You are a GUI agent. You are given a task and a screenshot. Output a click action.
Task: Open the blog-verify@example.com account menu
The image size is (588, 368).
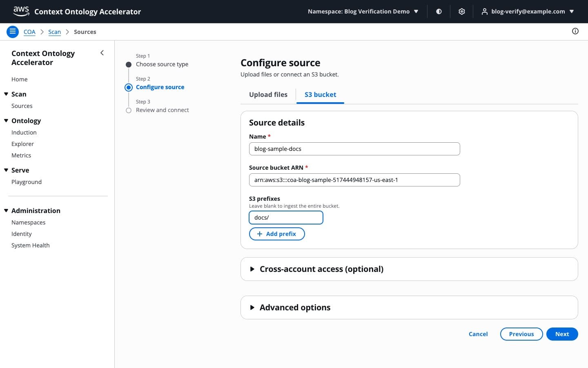(x=528, y=11)
